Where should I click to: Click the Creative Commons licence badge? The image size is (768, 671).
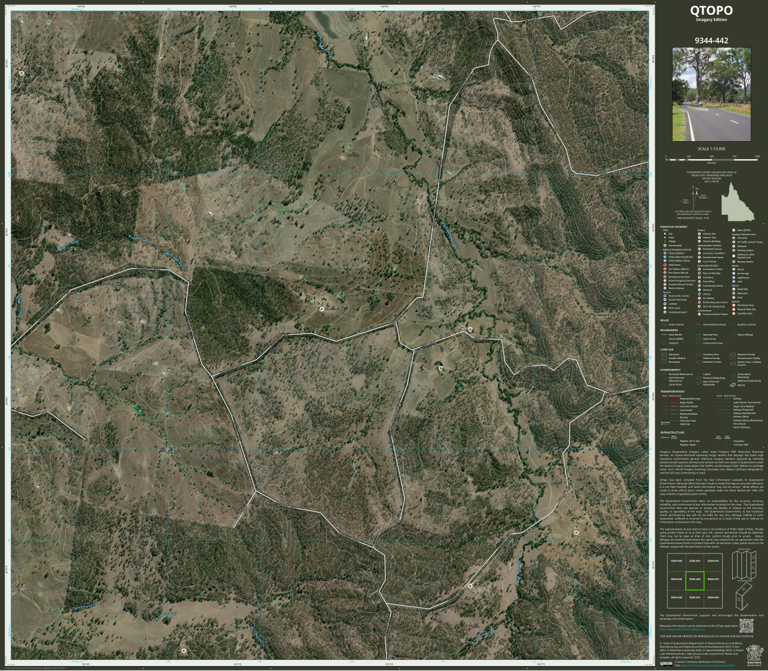click(666, 664)
